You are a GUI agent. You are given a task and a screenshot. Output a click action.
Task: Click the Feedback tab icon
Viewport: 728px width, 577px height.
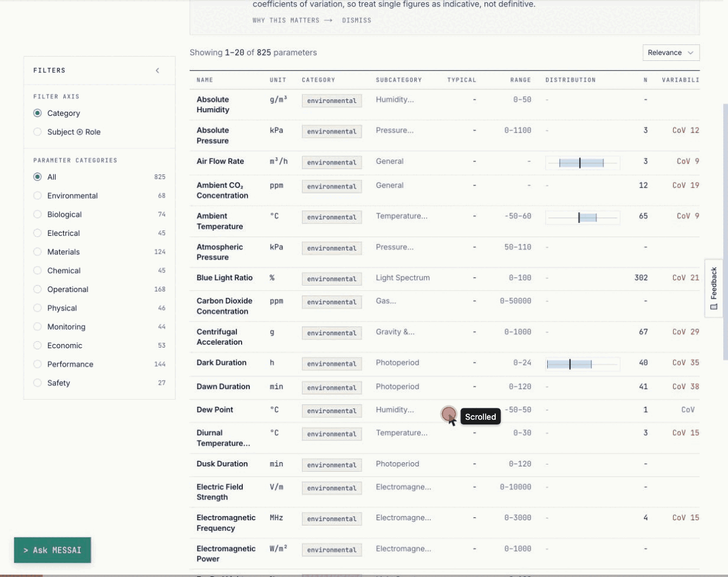714,306
